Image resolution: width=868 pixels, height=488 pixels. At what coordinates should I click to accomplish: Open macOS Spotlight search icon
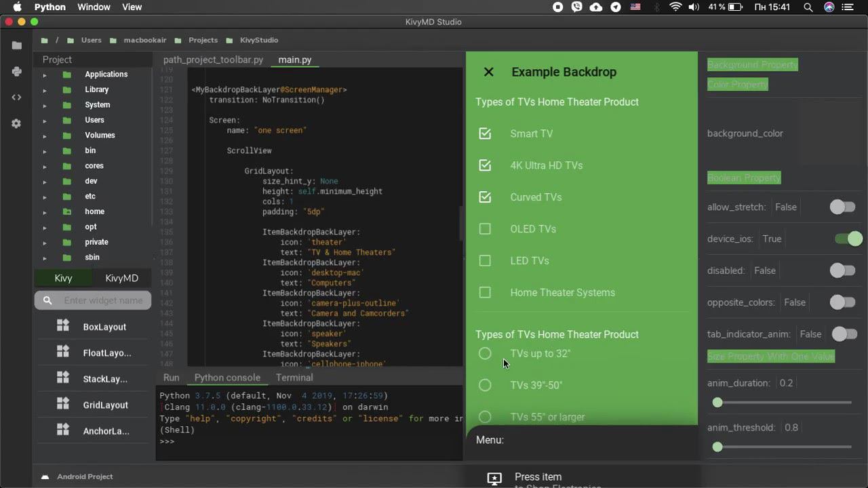(808, 7)
